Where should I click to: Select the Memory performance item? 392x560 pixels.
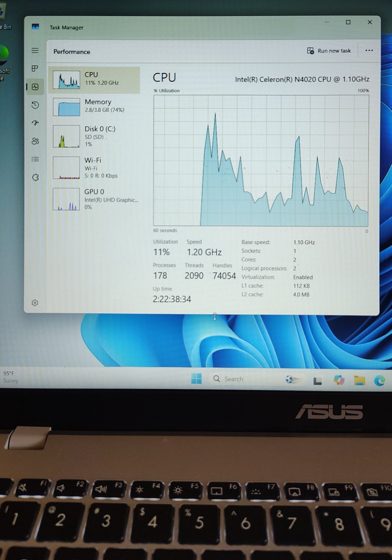click(x=94, y=106)
